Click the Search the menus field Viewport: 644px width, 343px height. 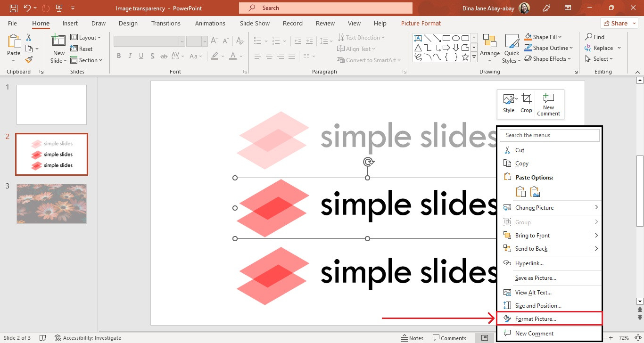550,135
